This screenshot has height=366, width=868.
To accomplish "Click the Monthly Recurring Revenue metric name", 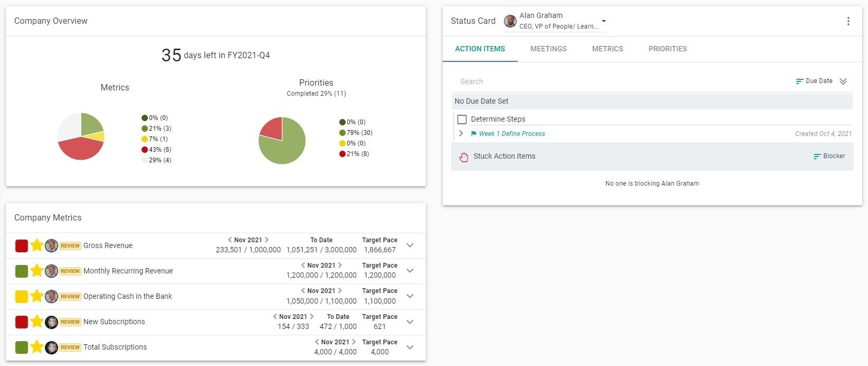I will point(128,271).
